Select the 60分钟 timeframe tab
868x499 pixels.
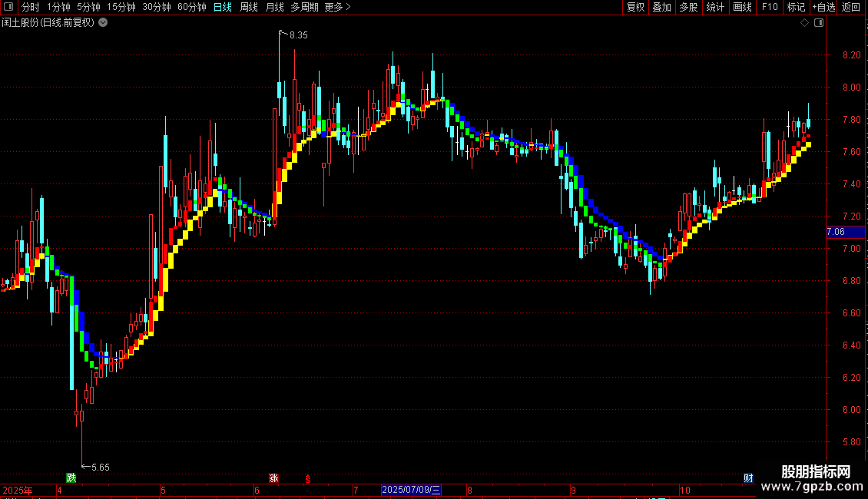pyautogui.click(x=192, y=7)
